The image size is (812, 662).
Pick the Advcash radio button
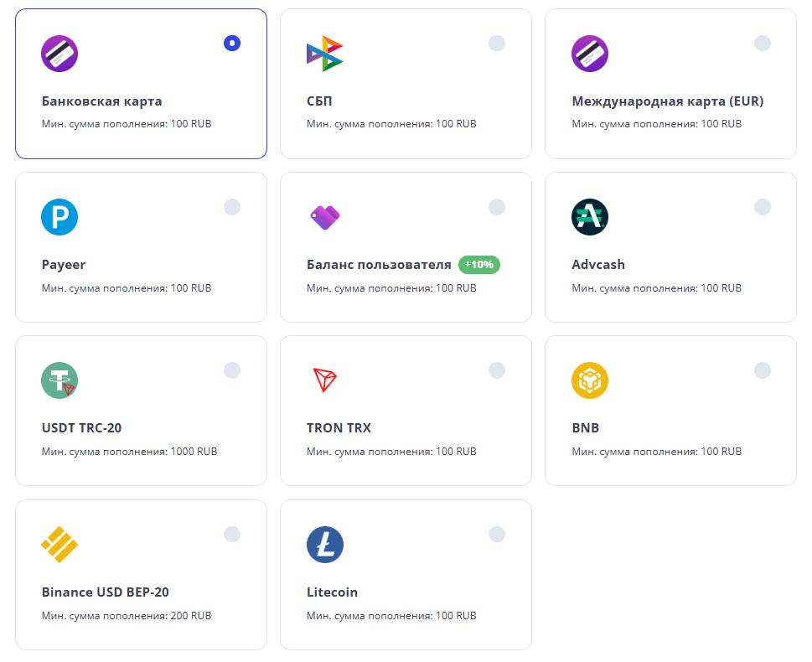763,207
